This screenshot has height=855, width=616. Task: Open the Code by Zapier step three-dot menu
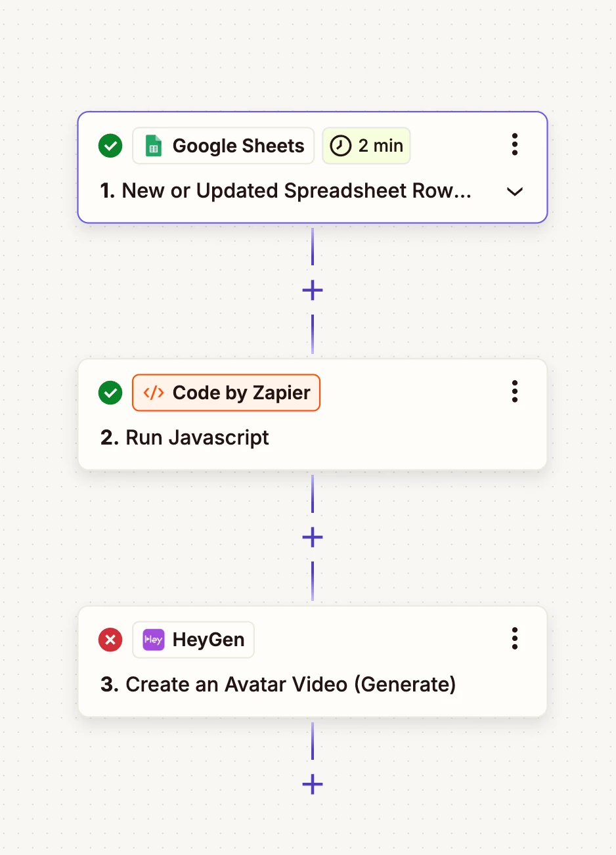pos(515,391)
